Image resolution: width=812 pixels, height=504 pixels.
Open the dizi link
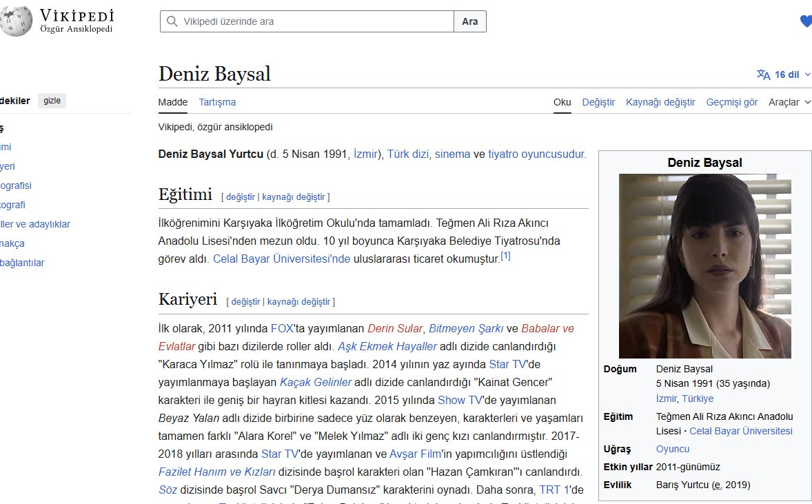tap(420, 154)
